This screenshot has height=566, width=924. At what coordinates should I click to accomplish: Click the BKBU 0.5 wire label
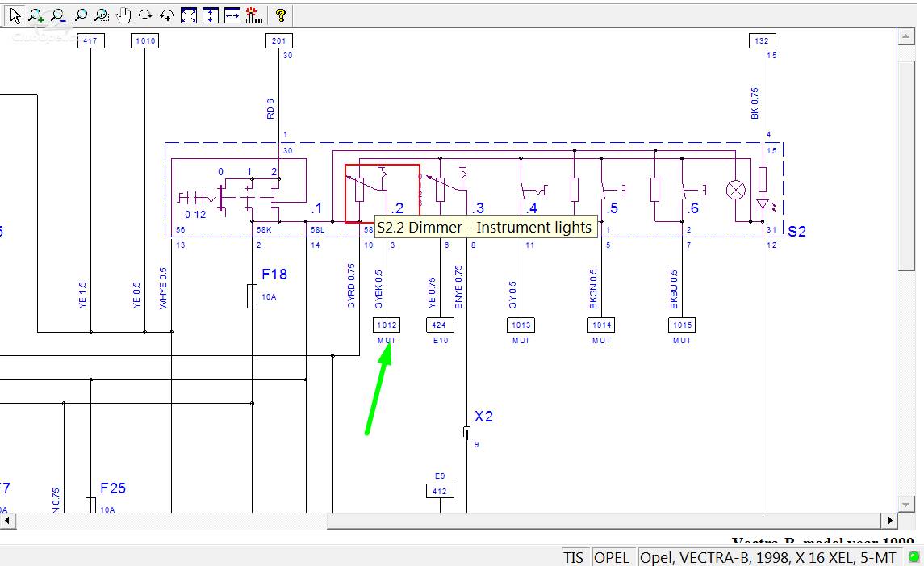coord(674,290)
